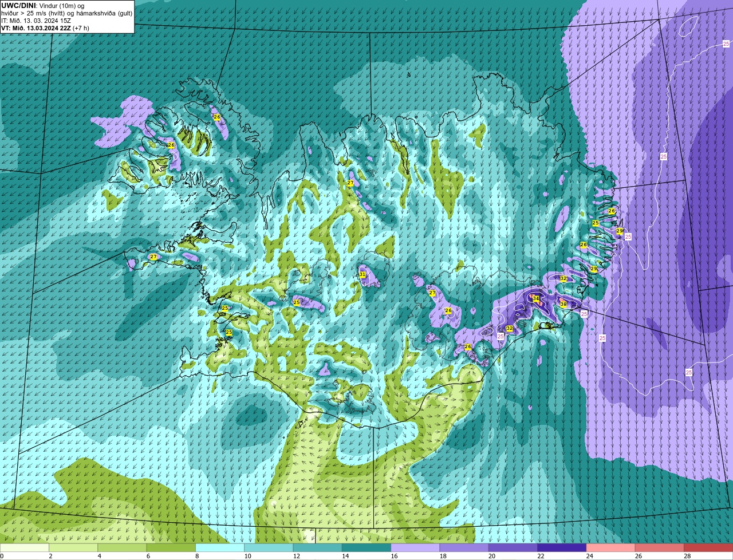Click the 12–14 m/s teal legend swatch
The height and width of the screenshot is (560, 733).
318,548
